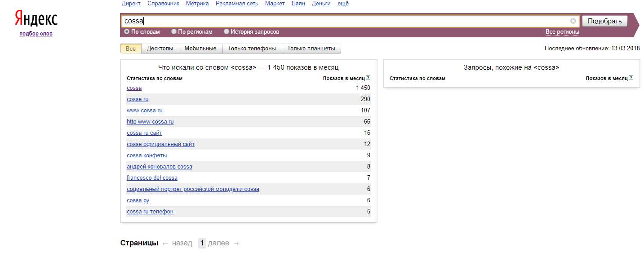Switch to 'Только телефоны' tab

[252, 49]
